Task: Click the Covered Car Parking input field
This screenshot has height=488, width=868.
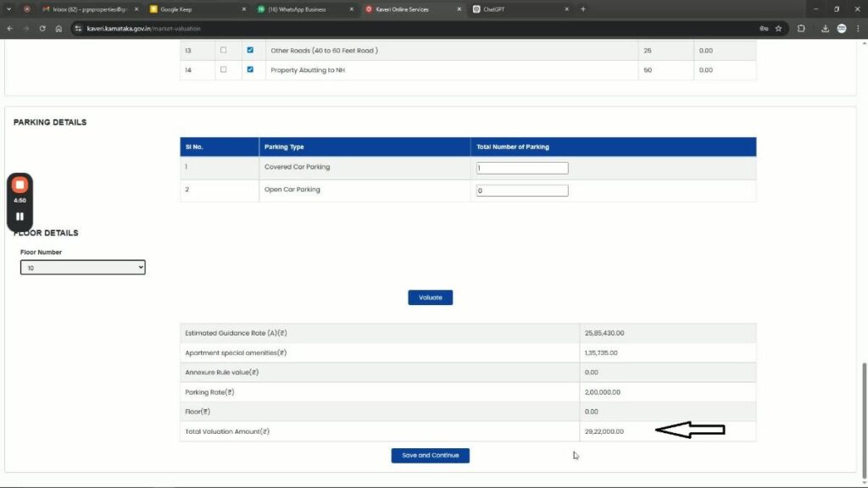Action: [x=522, y=169]
